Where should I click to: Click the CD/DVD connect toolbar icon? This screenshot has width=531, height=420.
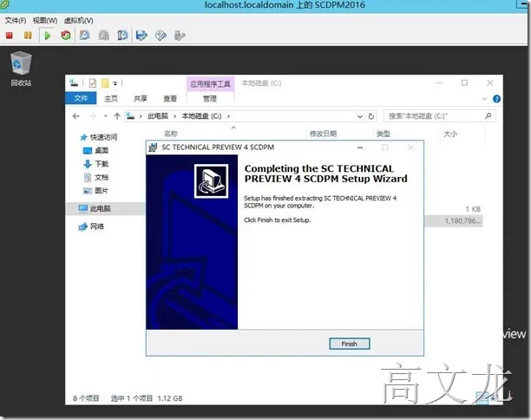tap(161, 36)
